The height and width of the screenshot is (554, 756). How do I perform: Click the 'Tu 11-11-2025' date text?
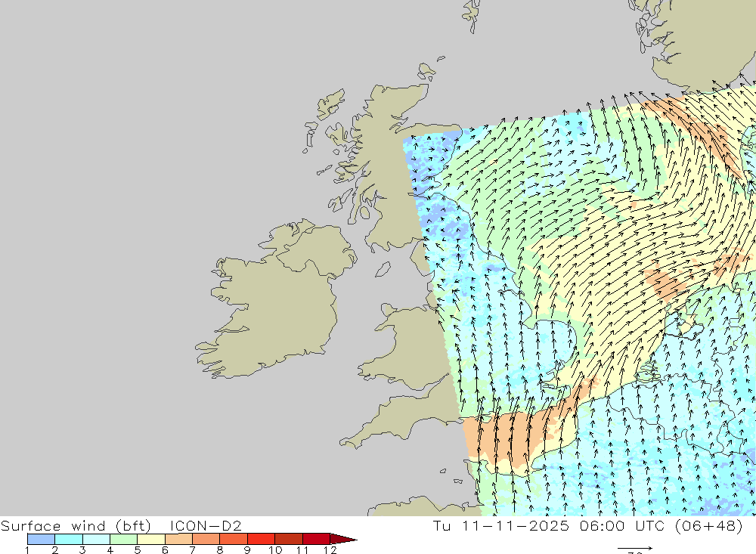pos(501,525)
